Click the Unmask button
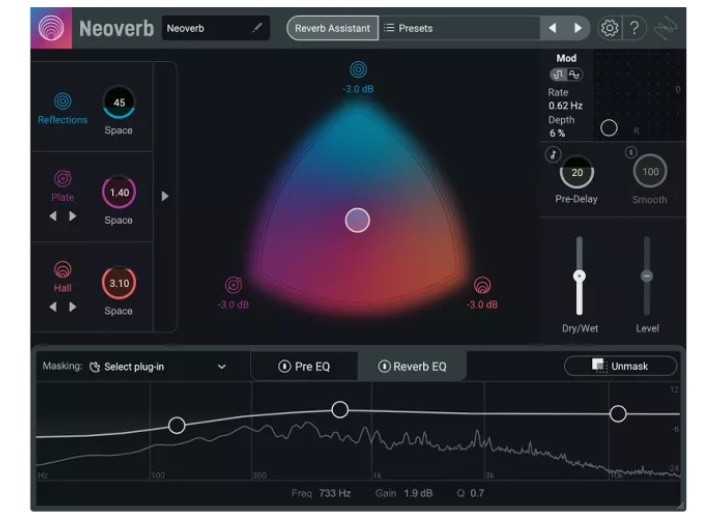 point(620,366)
